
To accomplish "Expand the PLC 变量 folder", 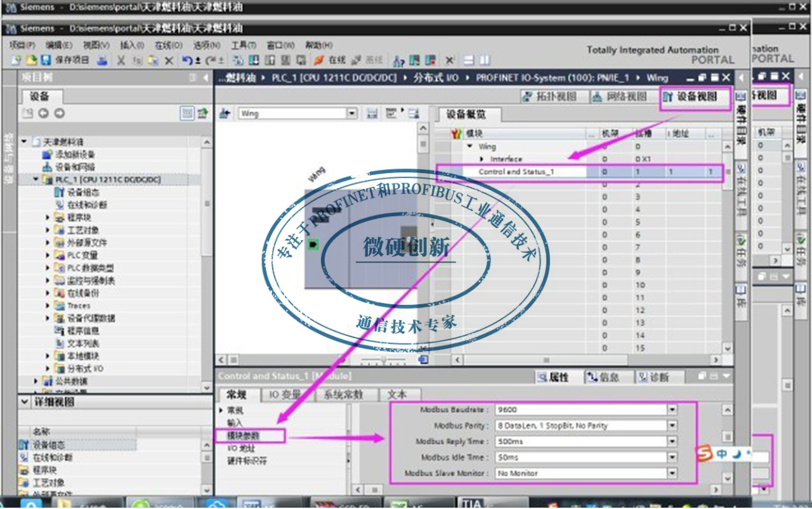I will (48, 255).
